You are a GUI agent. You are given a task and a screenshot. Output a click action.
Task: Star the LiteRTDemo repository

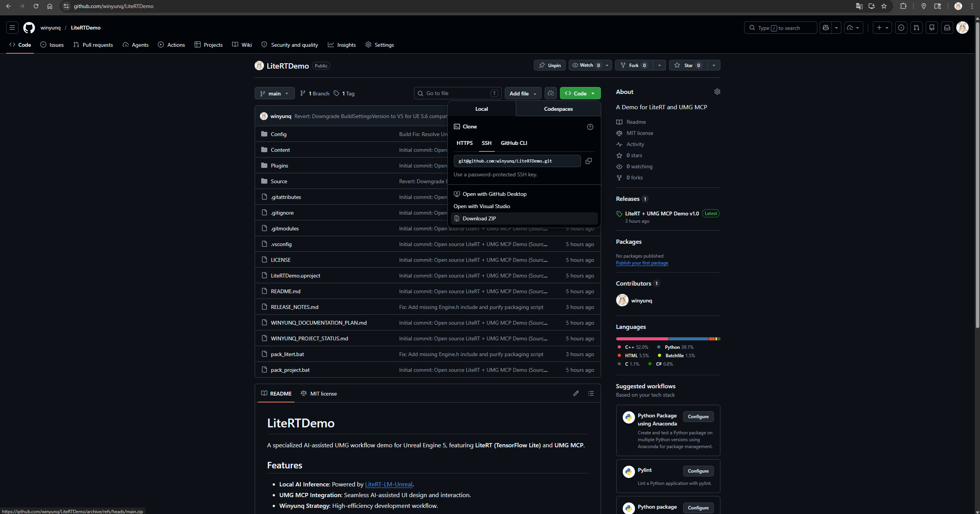(688, 65)
